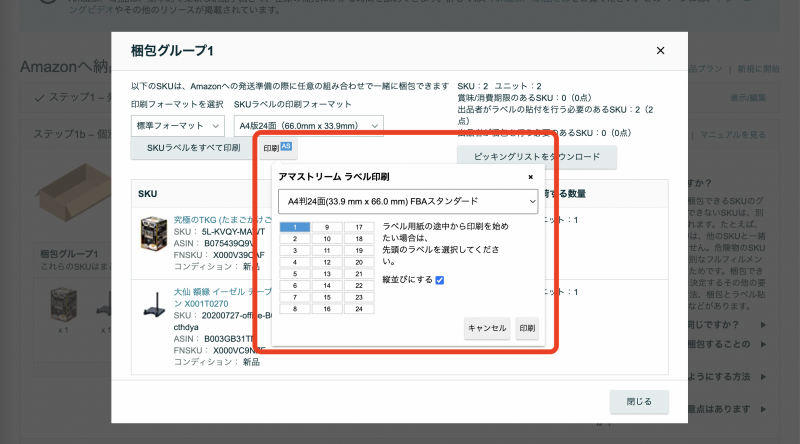Click the SKU column header

tap(147, 194)
